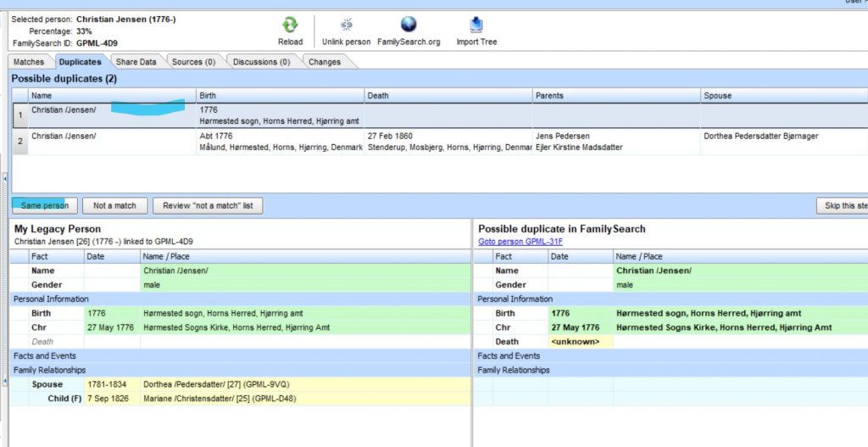Viewport: 868px width, 447px height.
Task: Select duplicate row 1 Christian /Jensen/
Action: [x=440, y=115]
